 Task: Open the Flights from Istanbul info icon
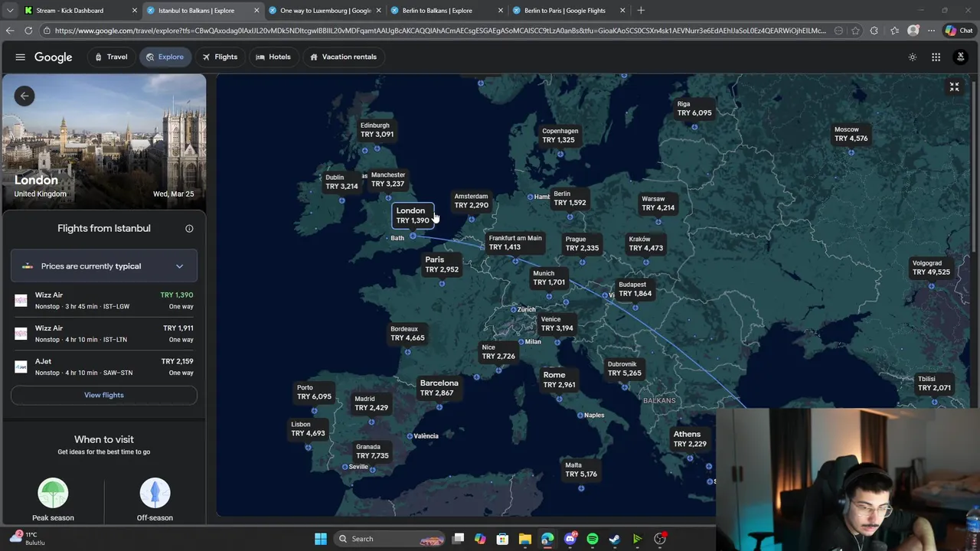(x=189, y=228)
